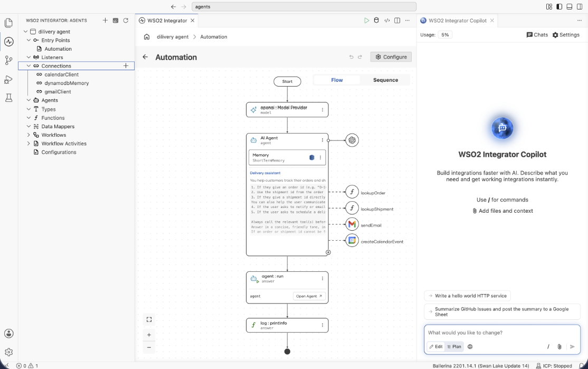Switch to the Flow view tab
The image size is (588, 369).
point(337,80)
